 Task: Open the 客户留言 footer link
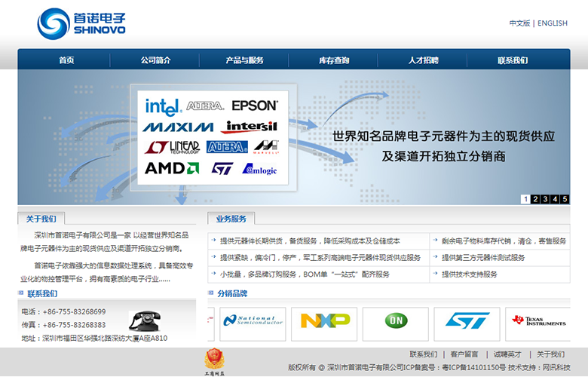pos(464,354)
